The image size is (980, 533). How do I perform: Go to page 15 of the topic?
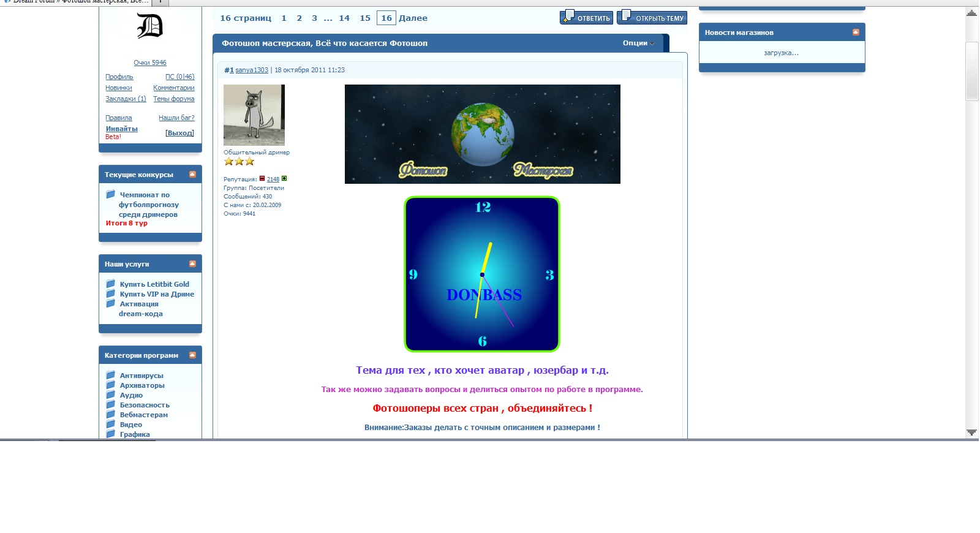[365, 18]
